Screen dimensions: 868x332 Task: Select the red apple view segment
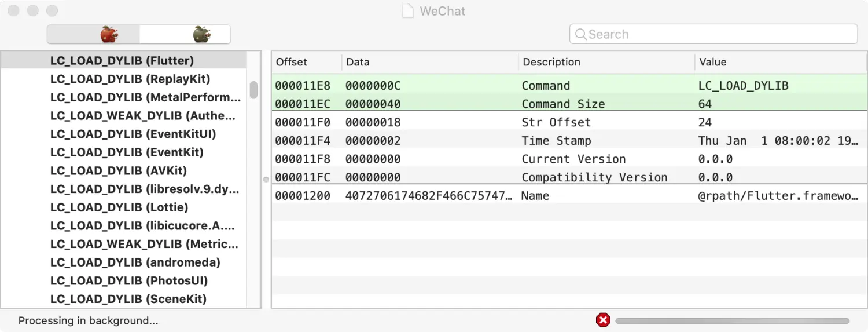click(x=93, y=34)
